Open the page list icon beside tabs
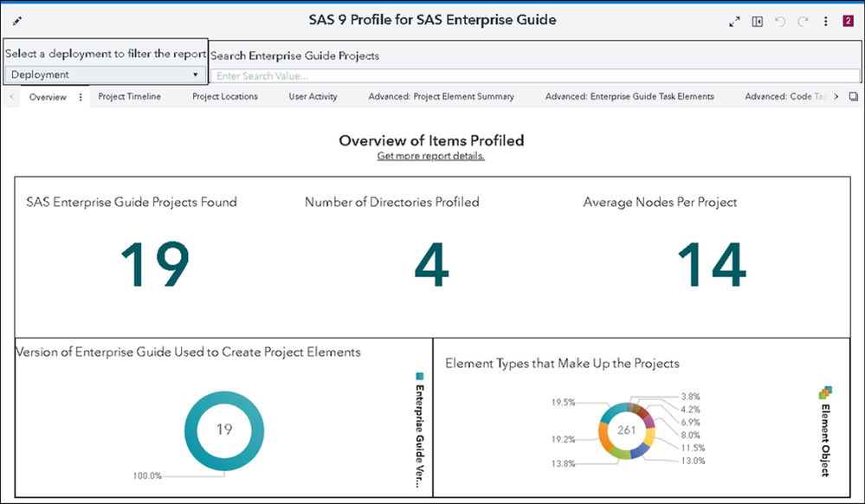The image size is (865, 504). 853,97
